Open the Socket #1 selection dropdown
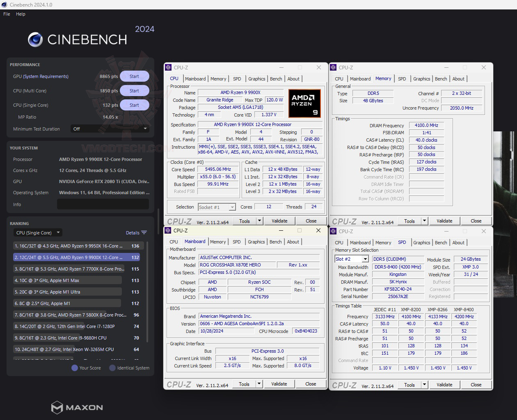The image size is (517, 420). point(217,207)
